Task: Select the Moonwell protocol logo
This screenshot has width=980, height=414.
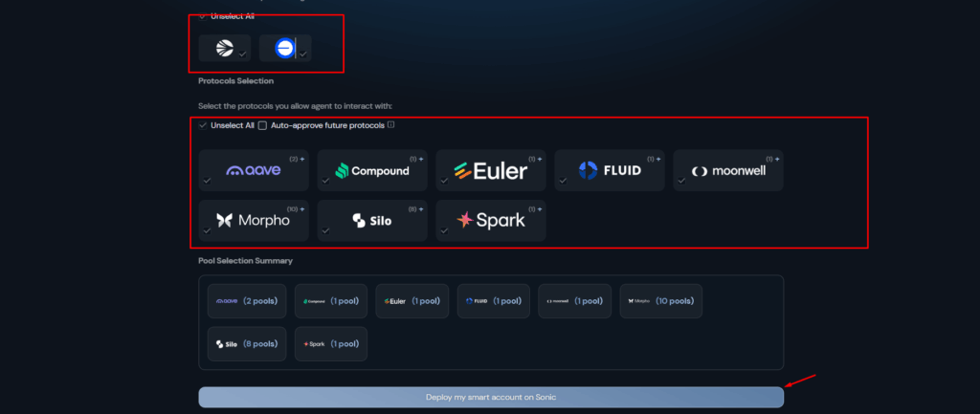Action: tap(727, 170)
